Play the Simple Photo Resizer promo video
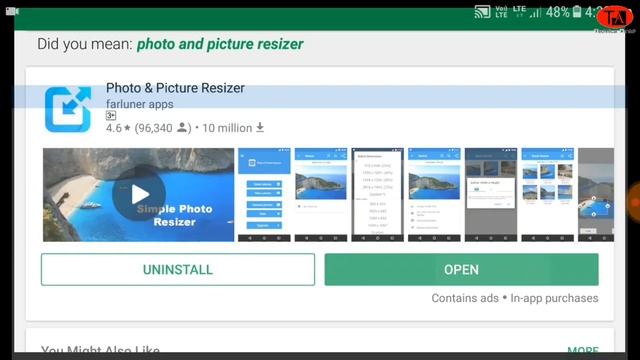The height and width of the screenshot is (360, 640). pos(139,195)
